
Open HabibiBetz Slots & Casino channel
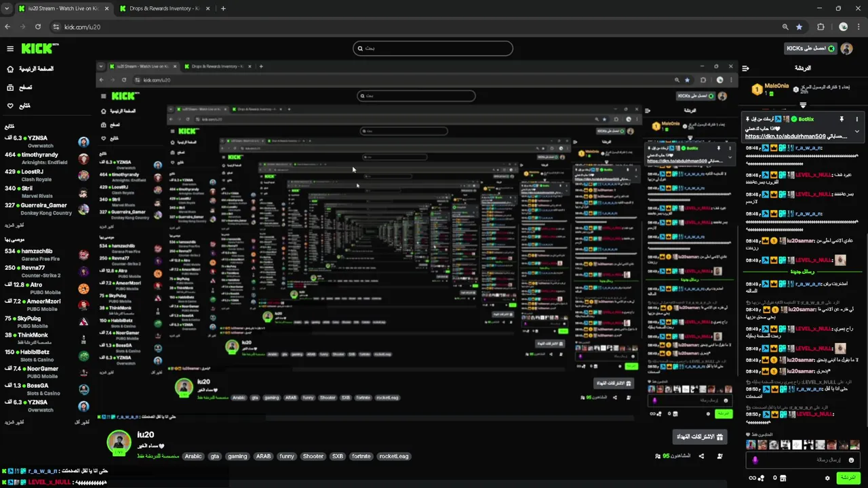click(46, 356)
